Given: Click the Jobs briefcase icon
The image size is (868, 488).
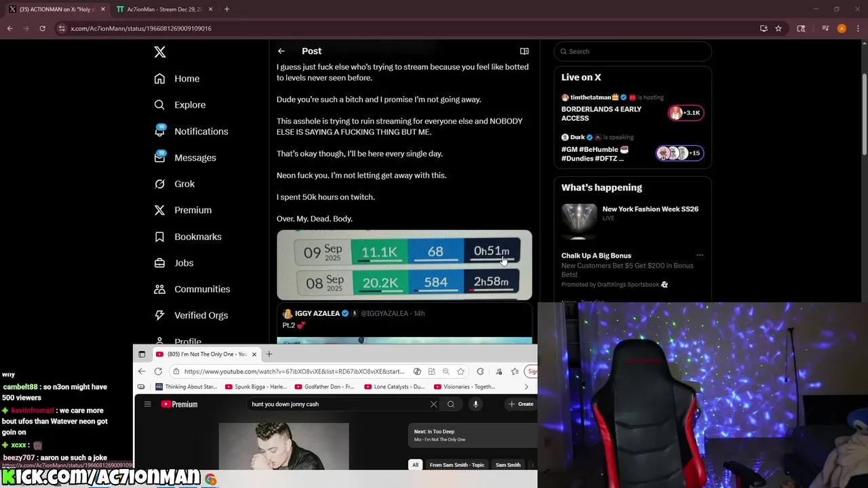Looking at the screenshot, I should point(159,263).
